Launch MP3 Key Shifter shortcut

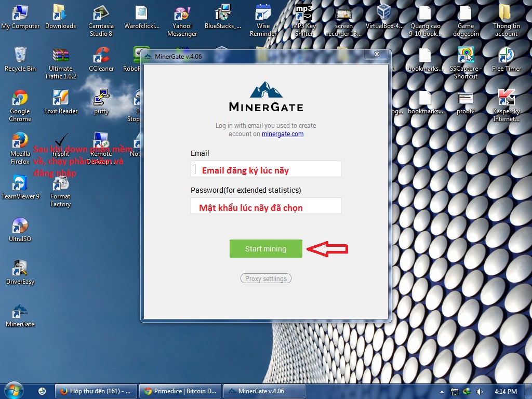coord(303,21)
